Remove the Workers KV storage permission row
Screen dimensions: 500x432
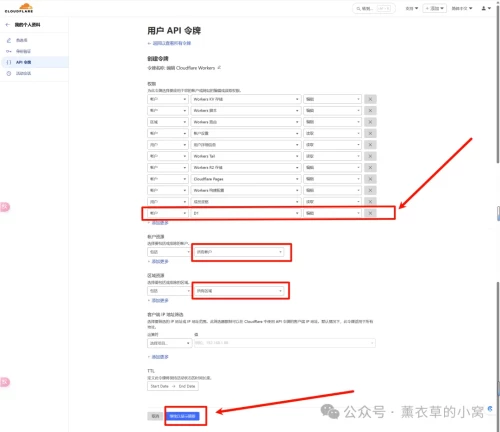tap(370, 99)
